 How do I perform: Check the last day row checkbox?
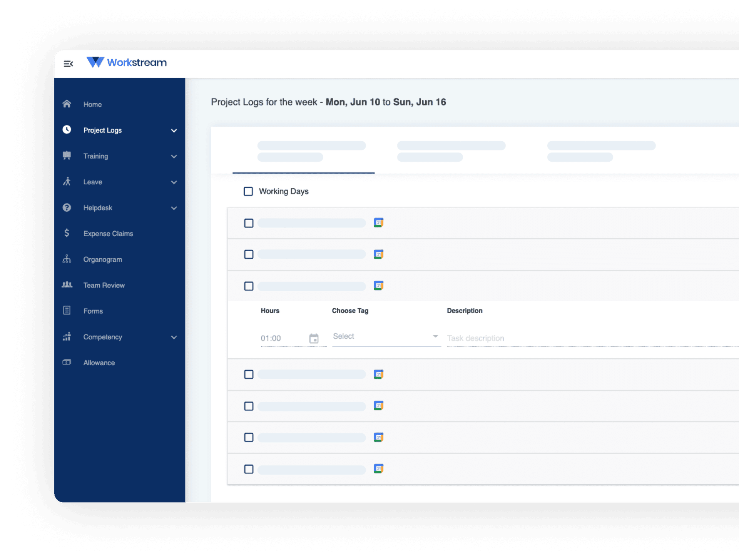click(x=249, y=469)
